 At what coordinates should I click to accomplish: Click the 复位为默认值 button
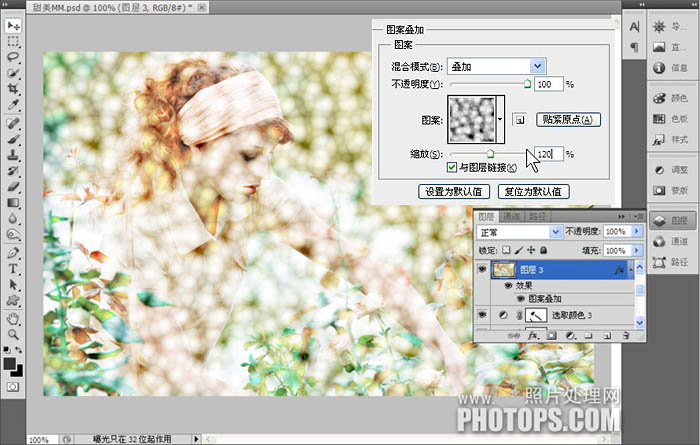coord(533,191)
